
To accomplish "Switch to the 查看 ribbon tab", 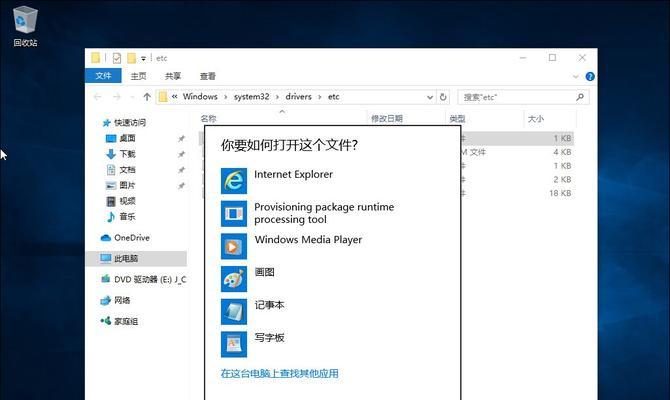I will point(208,76).
